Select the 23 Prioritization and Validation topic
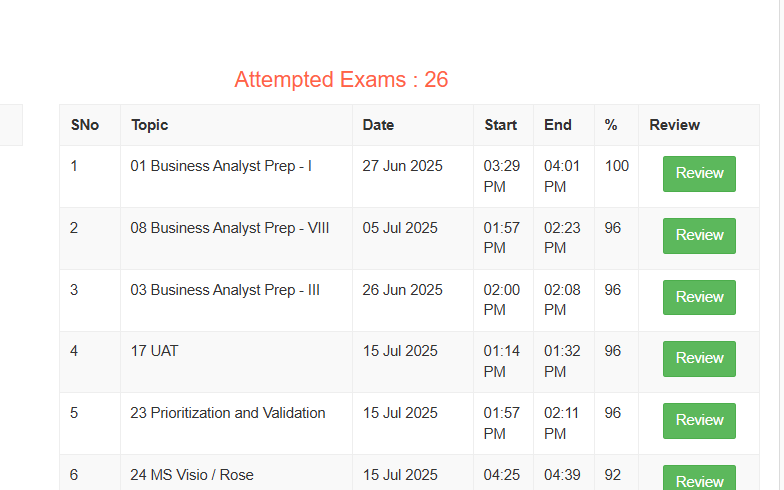 pos(228,413)
